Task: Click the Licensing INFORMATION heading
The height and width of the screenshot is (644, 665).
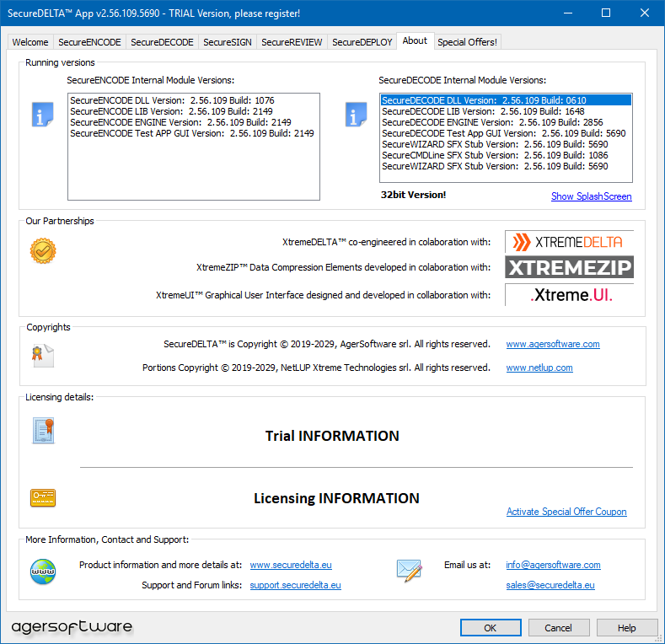Action: [336, 498]
